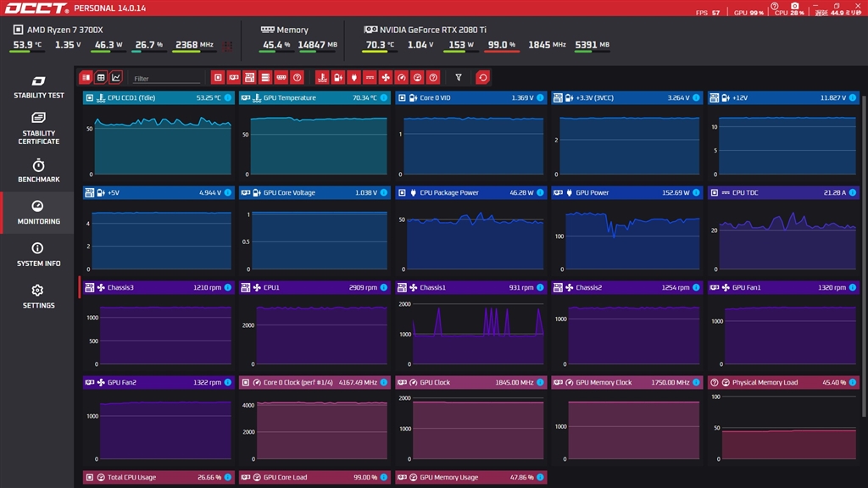Screen dimensions: 868x488
Task: Toggle the memory hardware filter icon
Action: coord(281,77)
